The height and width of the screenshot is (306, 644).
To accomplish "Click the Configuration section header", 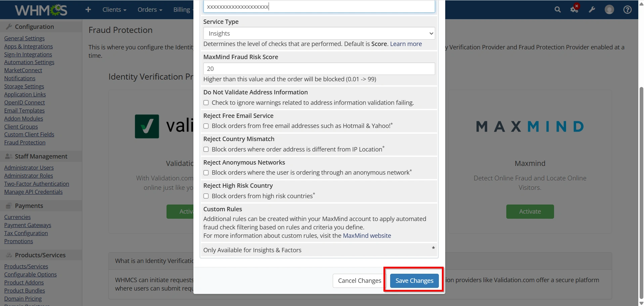I will pos(41,27).
